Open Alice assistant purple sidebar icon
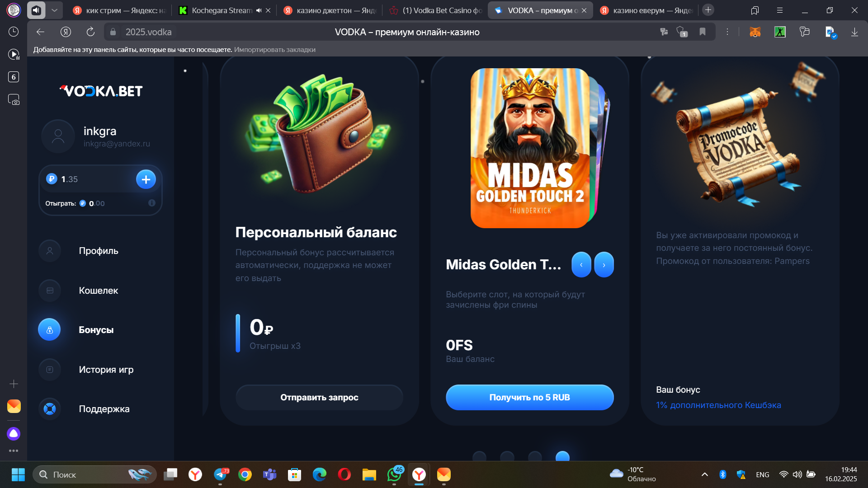The height and width of the screenshot is (488, 868). point(14,434)
